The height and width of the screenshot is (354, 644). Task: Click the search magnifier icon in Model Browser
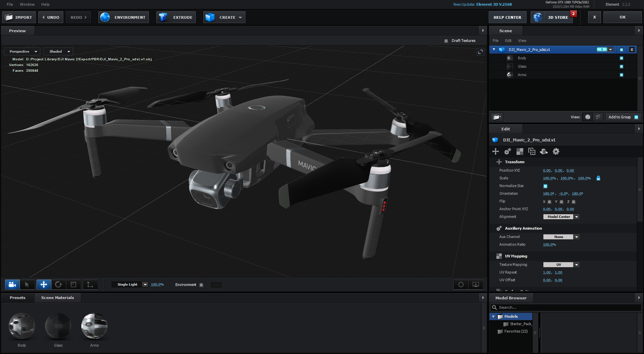[x=494, y=307]
